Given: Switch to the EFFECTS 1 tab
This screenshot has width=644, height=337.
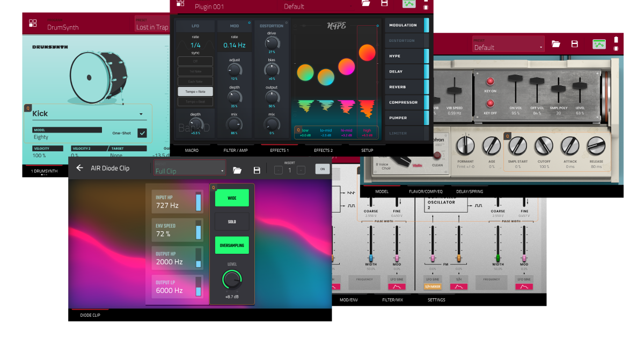Looking at the screenshot, I should pyautogui.click(x=279, y=150).
